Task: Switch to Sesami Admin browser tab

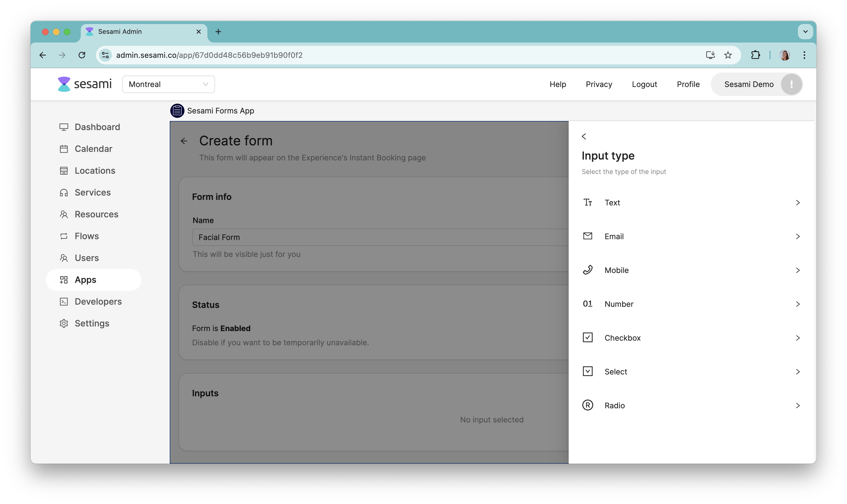Action: tap(144, 32)
